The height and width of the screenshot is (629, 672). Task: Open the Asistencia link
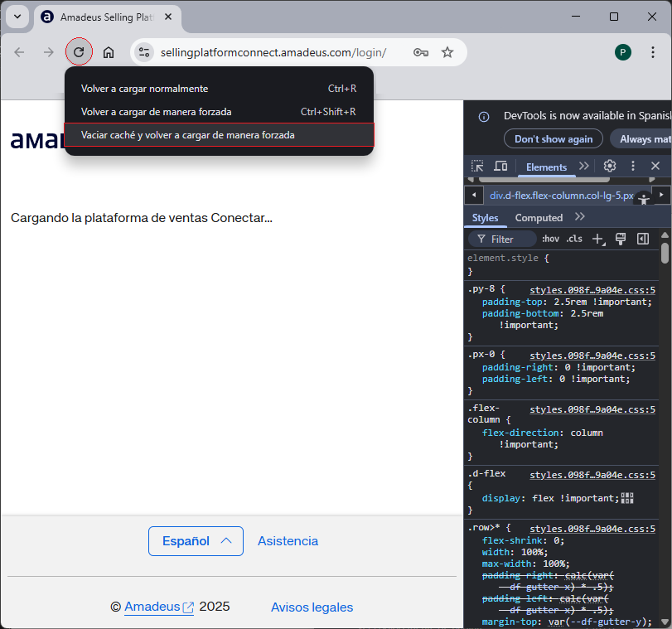click(x=288, y=541)
